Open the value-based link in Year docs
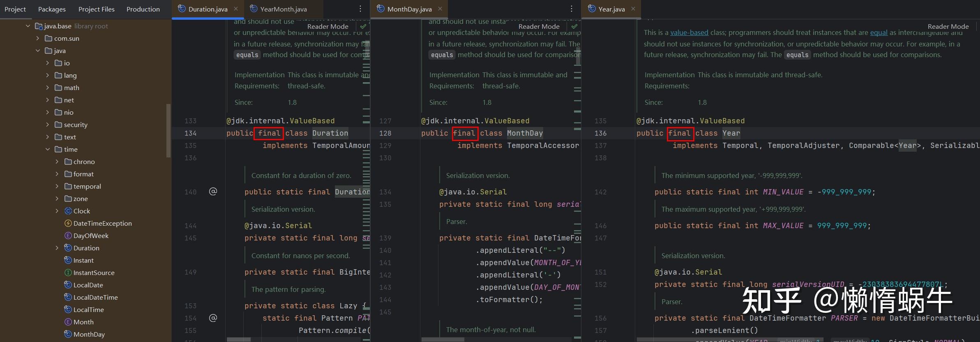This screenshot has height=342, width=980. (x=689, y=32)
